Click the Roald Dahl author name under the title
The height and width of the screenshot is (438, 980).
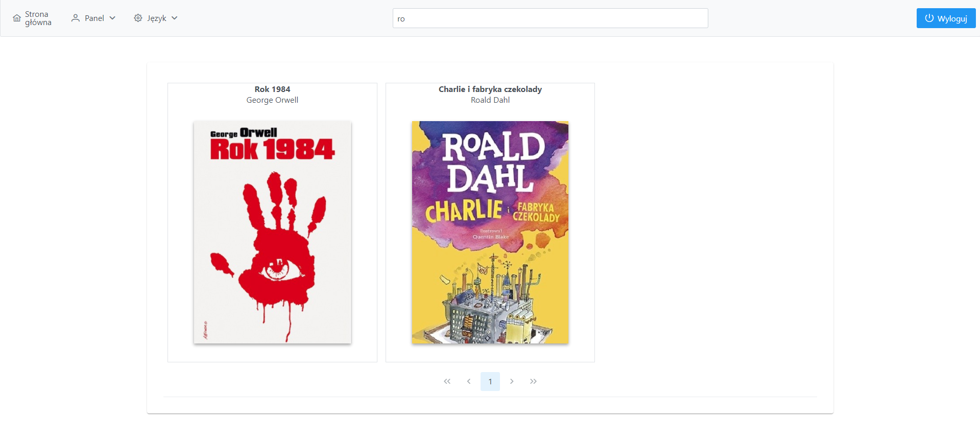click(x=490, y=100)
